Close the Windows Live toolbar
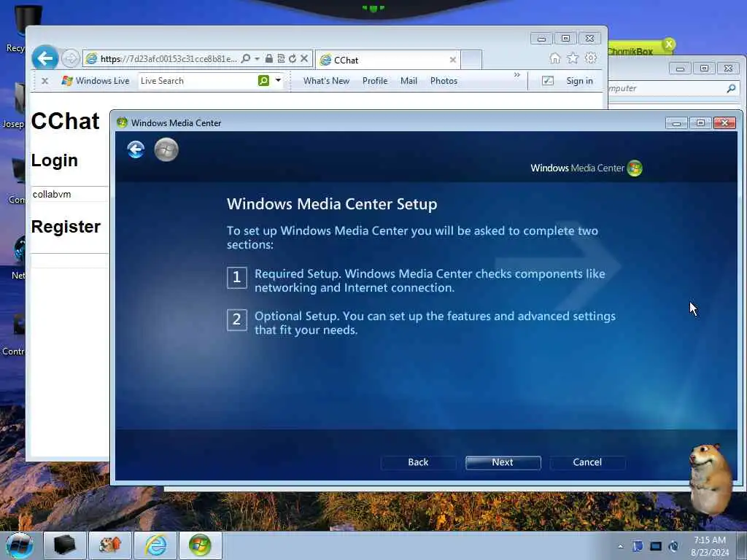The image size is (747, 560). 44,81
